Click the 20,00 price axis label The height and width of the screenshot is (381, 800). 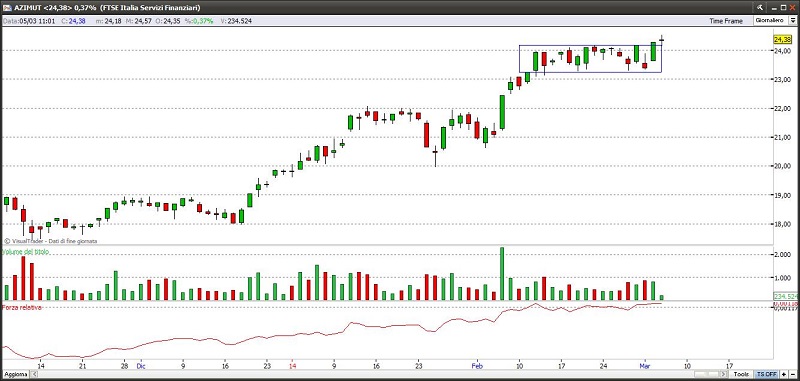coord(783,166)
